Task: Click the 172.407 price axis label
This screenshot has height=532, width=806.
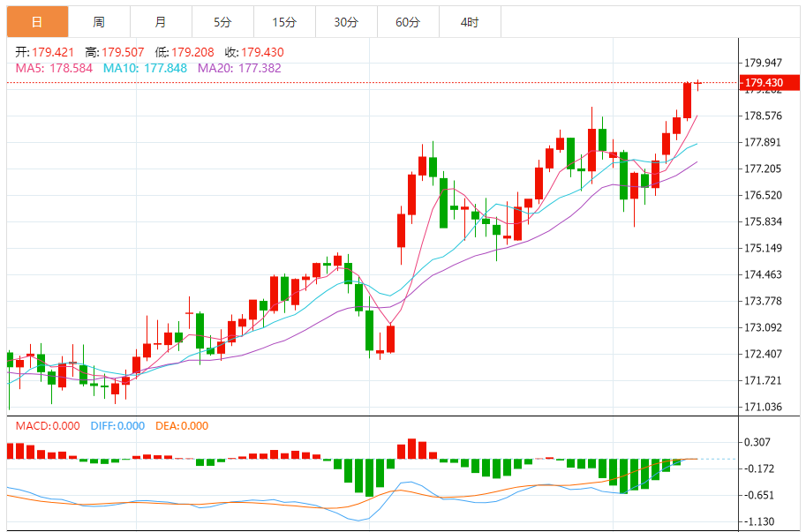Action: coord(764,355)
